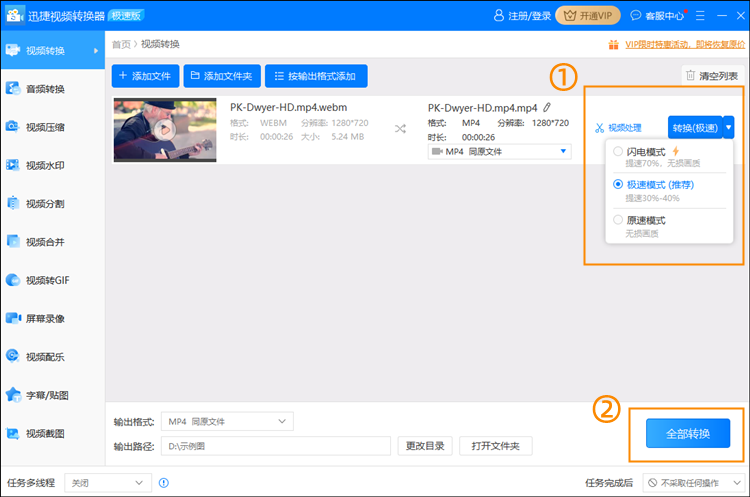Click the 视频转GIF sidebar icon
750x497 pixels.
point(12,280)
